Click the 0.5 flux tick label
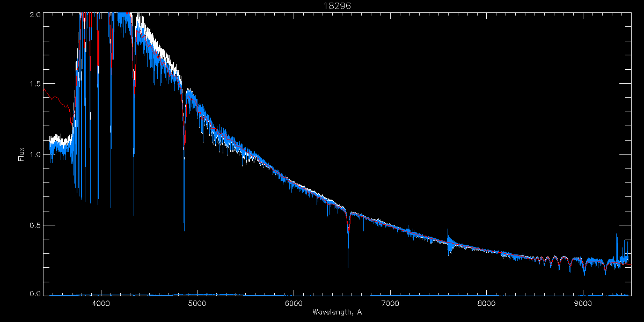The image size is (644, 322). click(34, 225)
